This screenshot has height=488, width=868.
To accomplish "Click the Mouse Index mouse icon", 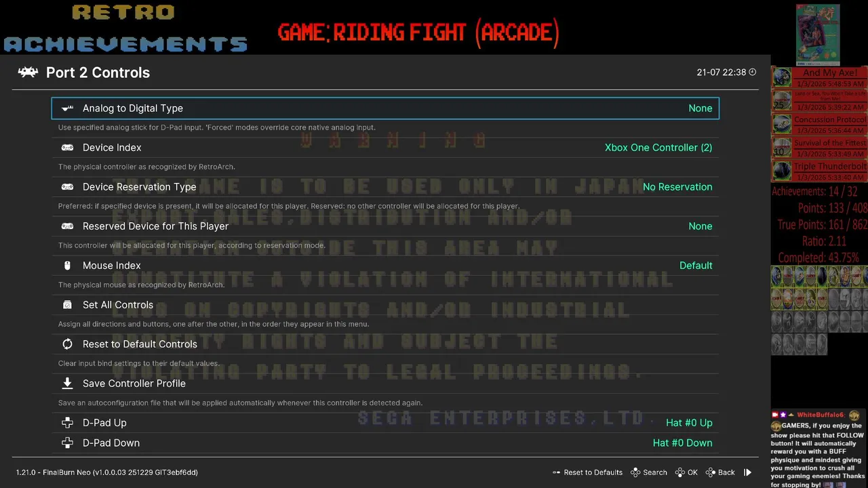I will 67,266.
